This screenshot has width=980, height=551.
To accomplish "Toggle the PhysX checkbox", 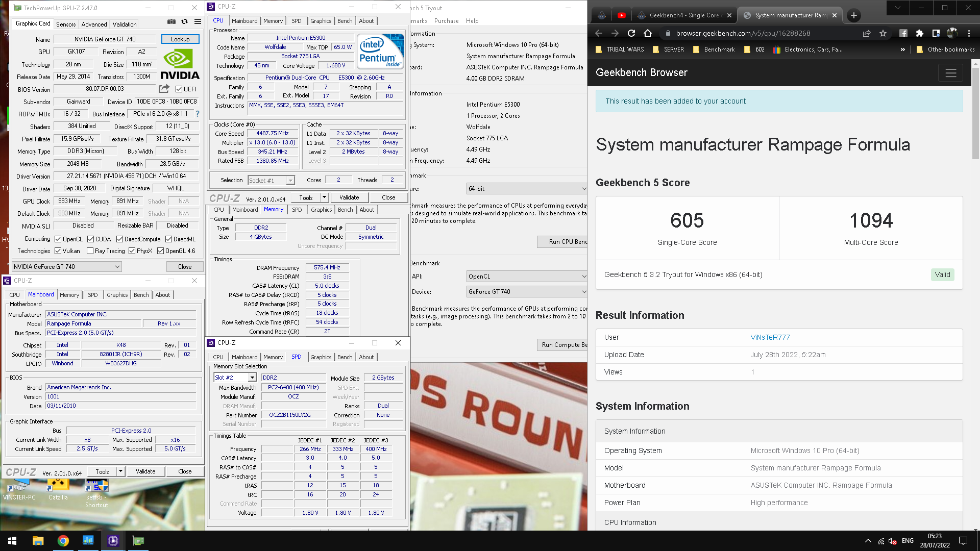I will 132,251.
